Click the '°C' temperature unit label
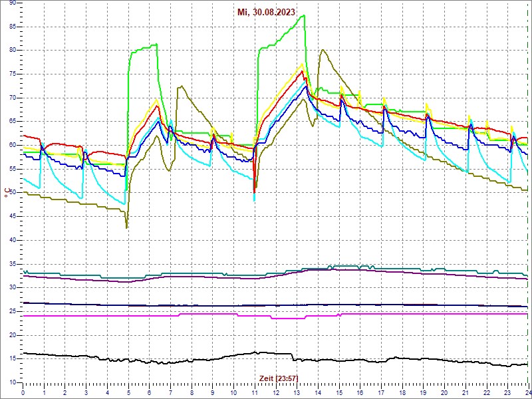 [6, 194]
